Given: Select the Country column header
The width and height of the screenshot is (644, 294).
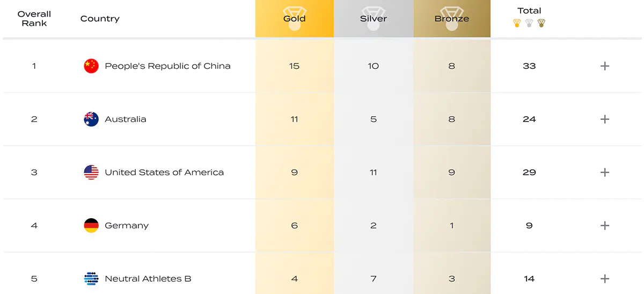Looking at the screenshot, I should (x=100, y=19).
